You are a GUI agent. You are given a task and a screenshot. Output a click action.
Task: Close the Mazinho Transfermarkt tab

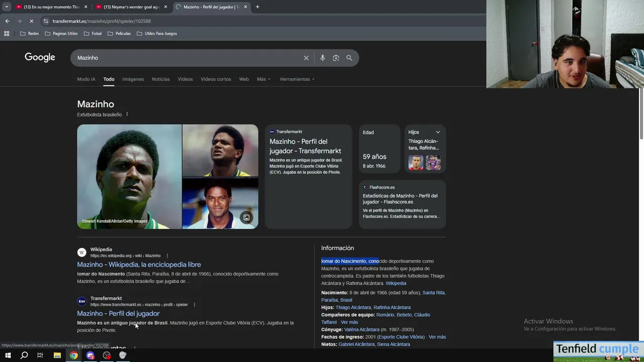[x=246, y=7]
